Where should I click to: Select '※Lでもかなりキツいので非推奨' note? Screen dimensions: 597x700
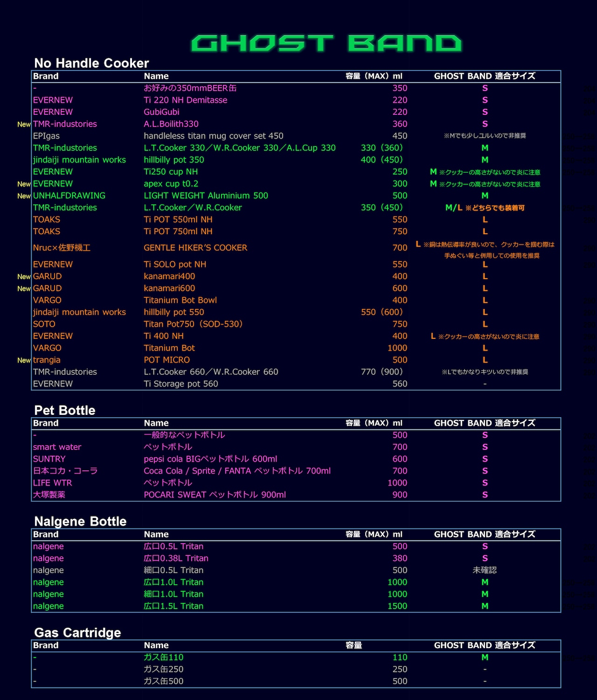[x=485, y=372]
